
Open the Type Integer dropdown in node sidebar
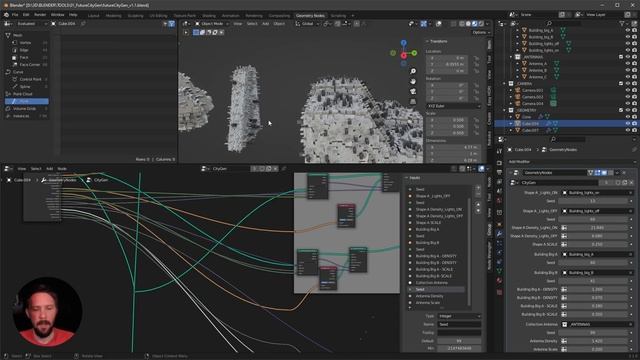pos(459,316)
